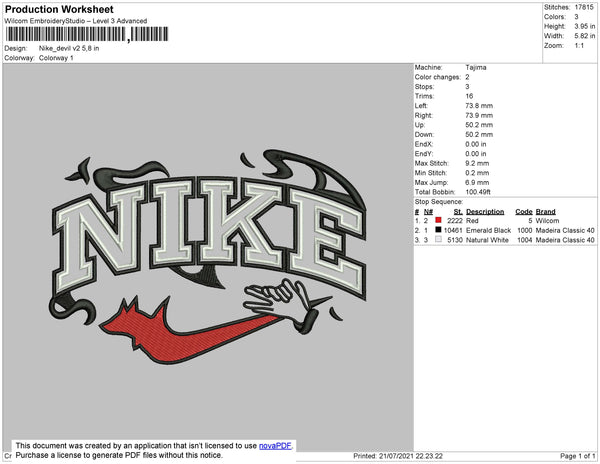Select the 'Colorway 1' value
The width and height of the screenshot is (600, 464).
coord(56,58)
